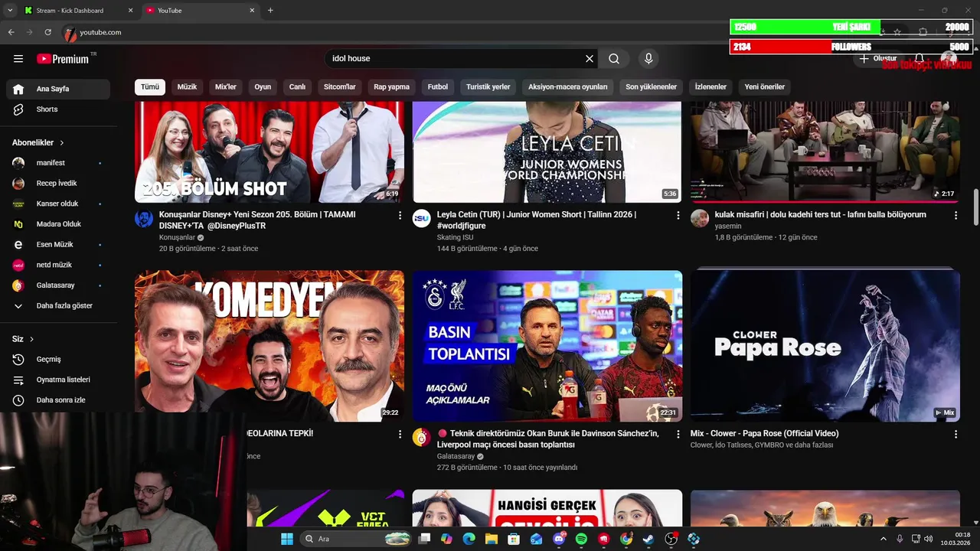Open options menu for Okan Buruk press video
This screenshot has height=551, width=980.
(678, 435)
